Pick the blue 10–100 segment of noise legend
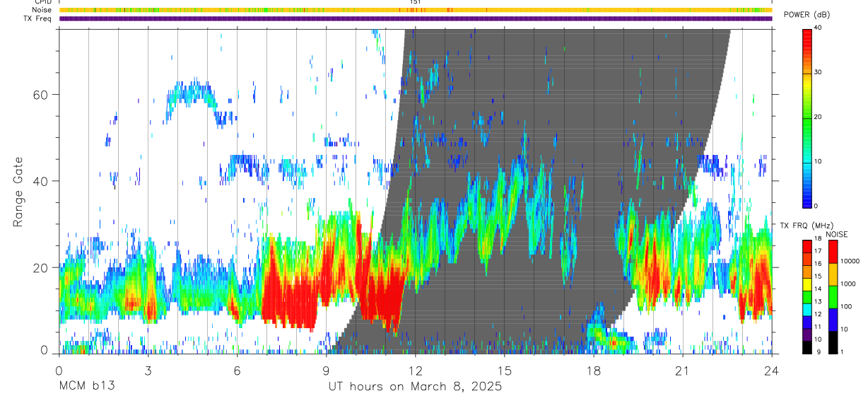The image size is (868, 401). coord(833,320)
